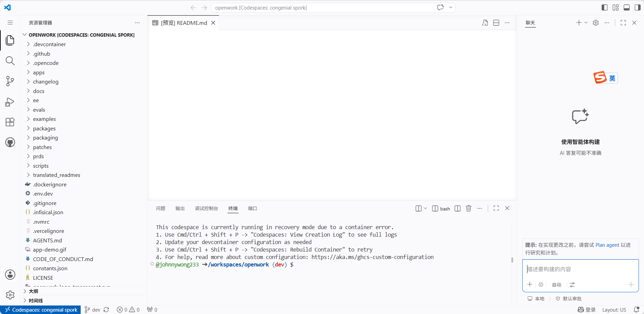The height and width of the screenshot is (314, 644).
Task: Open chat settings gear
Action: [x=596, y=23]
